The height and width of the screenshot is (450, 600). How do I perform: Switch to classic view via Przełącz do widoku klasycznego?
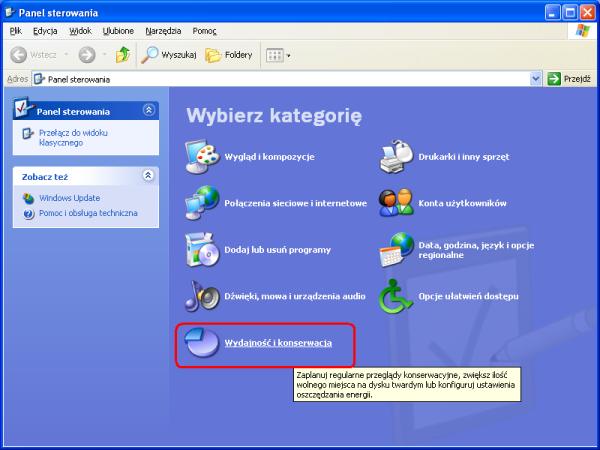tap(73, 138)
